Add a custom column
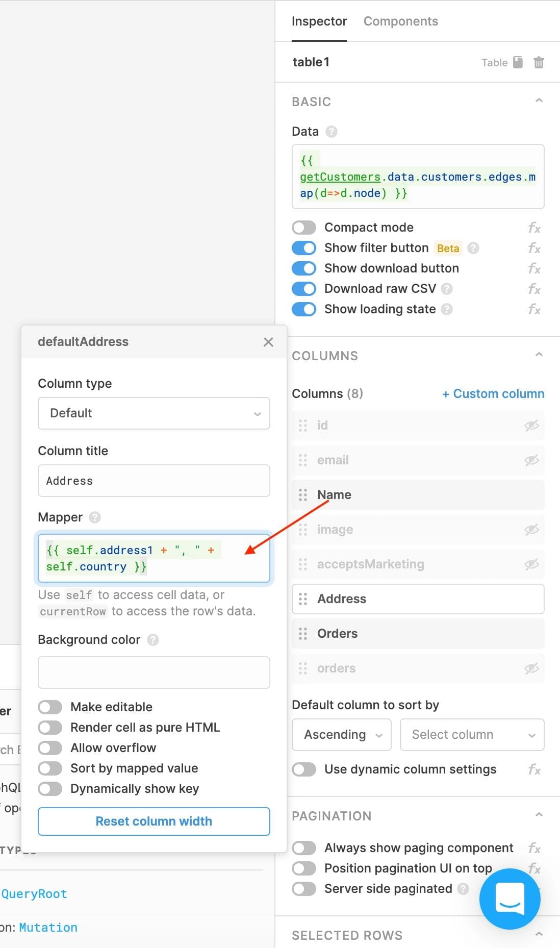 tap(493, 394)
